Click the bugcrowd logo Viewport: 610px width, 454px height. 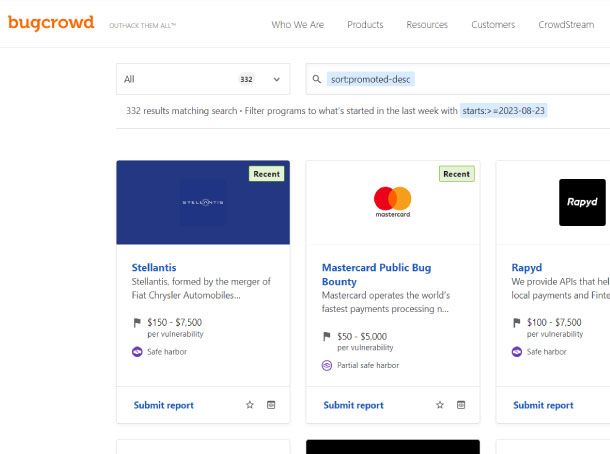[x=51, y=23]
